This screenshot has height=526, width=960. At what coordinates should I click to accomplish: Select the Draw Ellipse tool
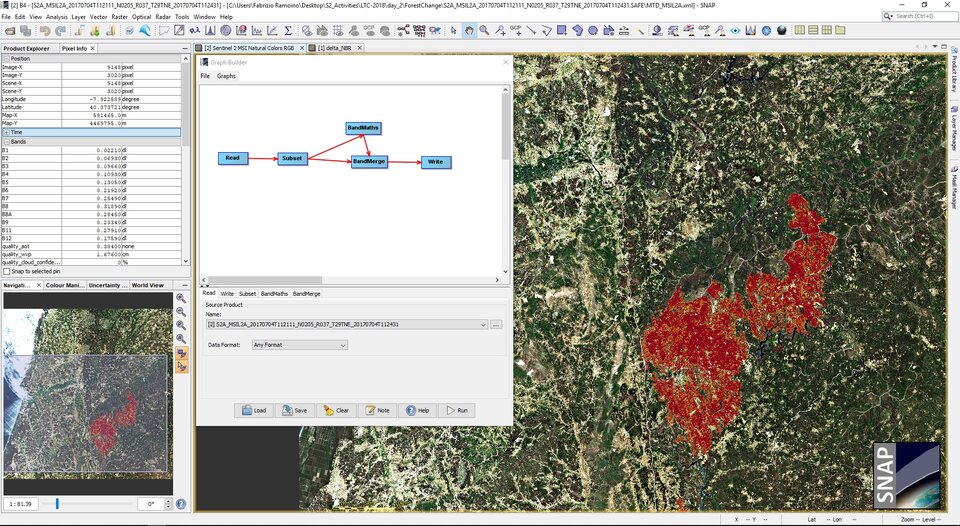(x=593, y=30)
